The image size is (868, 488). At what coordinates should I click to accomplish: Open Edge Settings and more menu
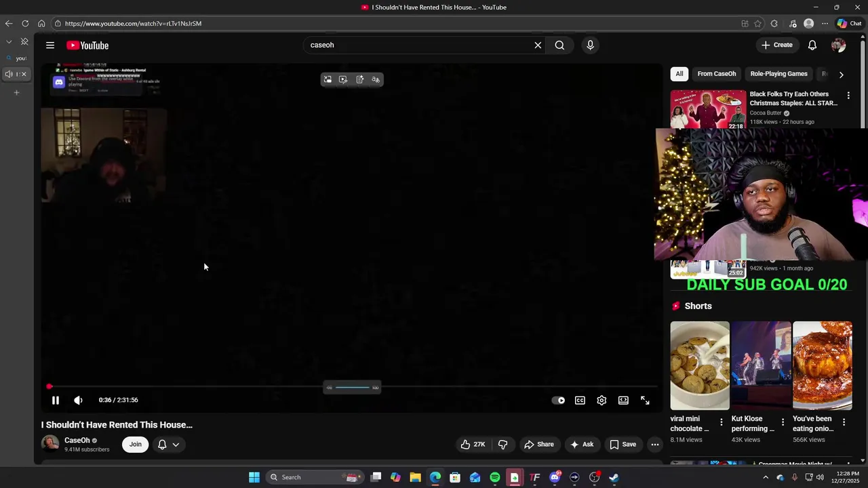click(825, 23)
